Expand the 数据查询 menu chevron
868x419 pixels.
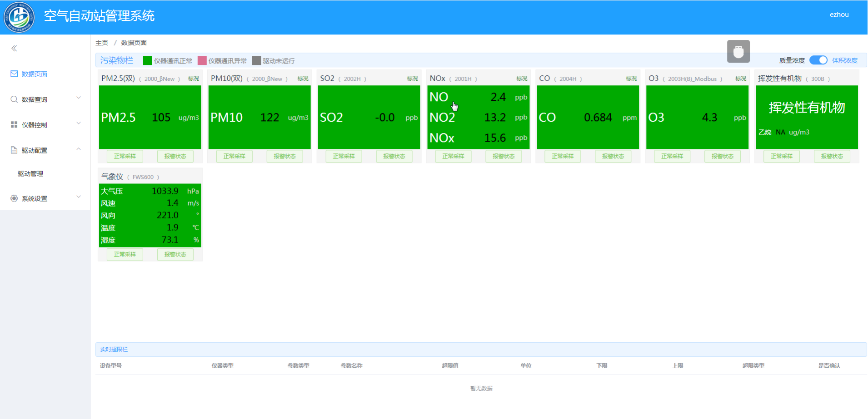[79, 98]
